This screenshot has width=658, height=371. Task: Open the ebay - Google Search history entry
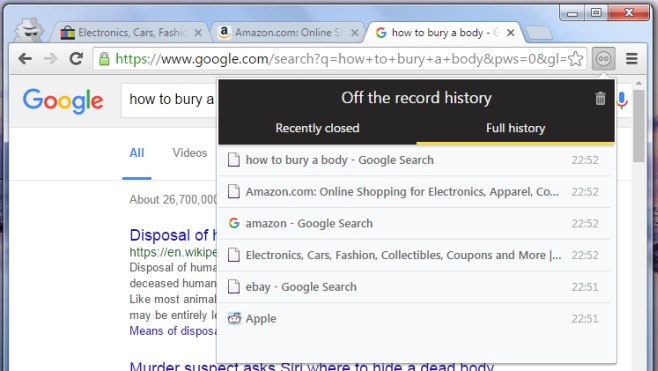click(414, 287)
